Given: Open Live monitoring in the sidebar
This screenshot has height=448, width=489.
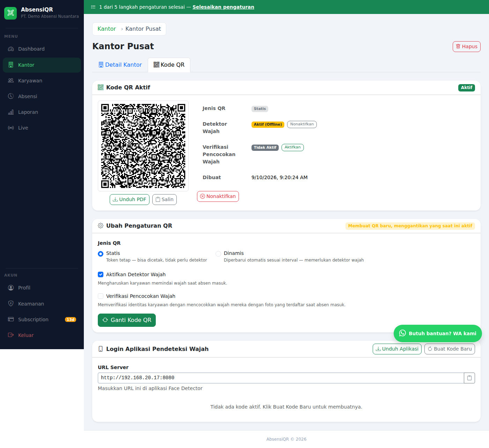Looking at the screenshot, I should (42, 128).
